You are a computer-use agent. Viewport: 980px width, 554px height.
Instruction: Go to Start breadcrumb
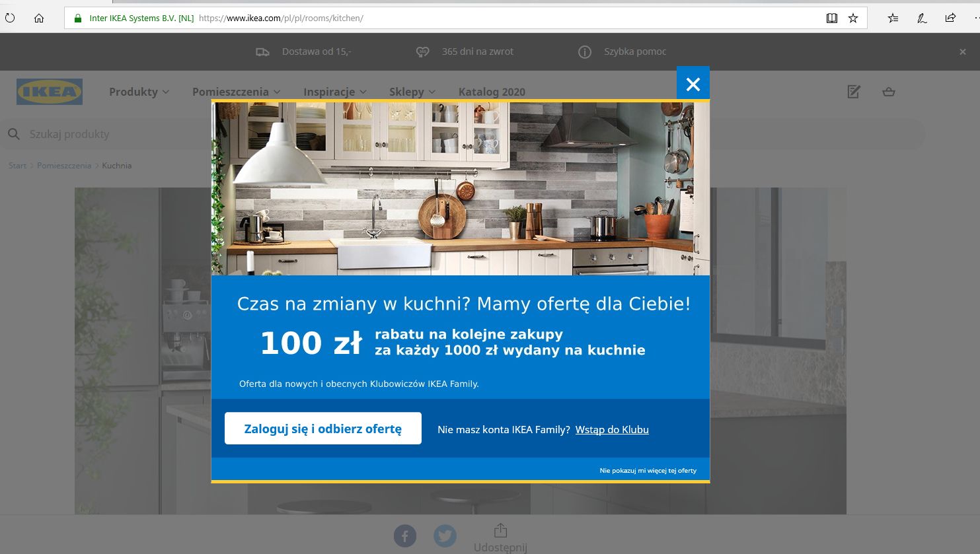[17, 166]
